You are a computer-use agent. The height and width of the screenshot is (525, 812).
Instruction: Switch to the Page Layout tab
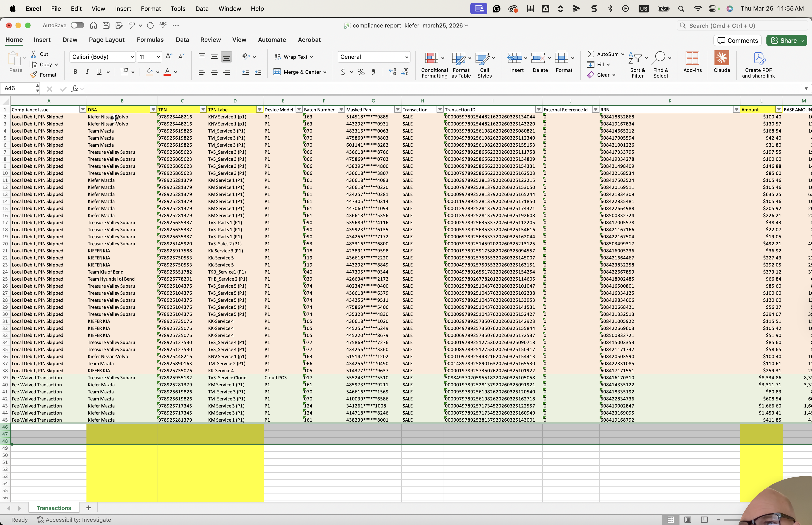(x=107, y=39)
